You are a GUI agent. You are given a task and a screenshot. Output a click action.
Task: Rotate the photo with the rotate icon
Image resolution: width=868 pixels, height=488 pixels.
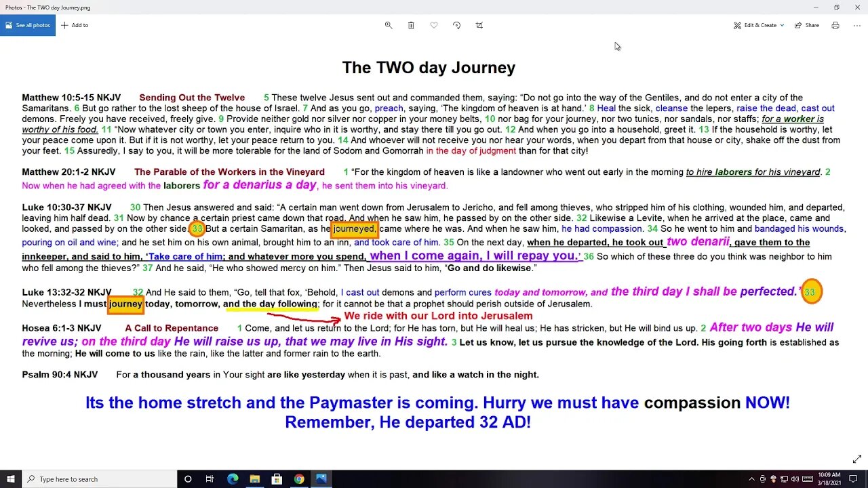click(456, 25)
